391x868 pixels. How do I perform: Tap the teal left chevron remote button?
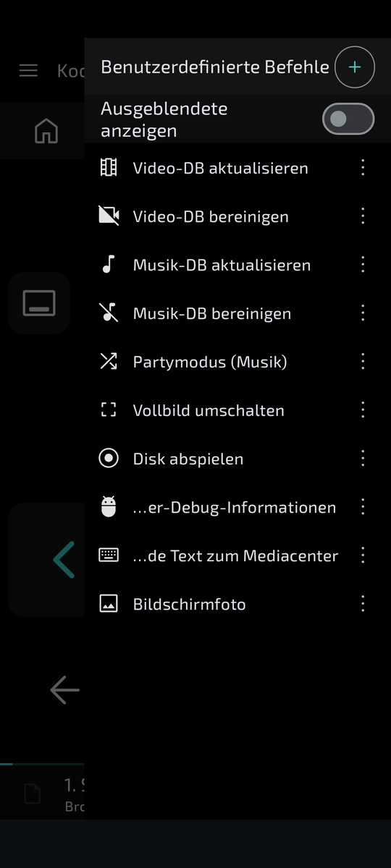coord(64,559)
